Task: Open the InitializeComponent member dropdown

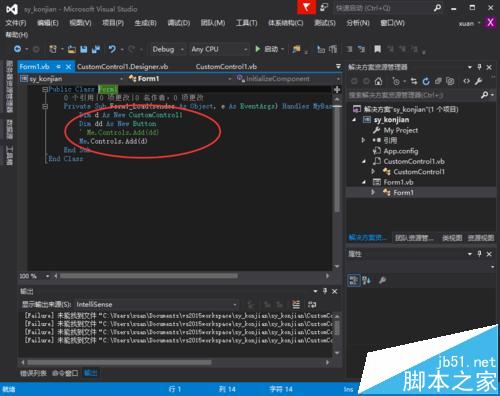Action: click(x=338, y=79)
